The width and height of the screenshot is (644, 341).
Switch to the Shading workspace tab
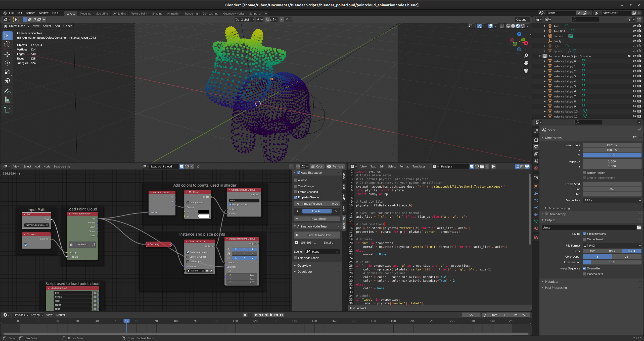point(157,14)
